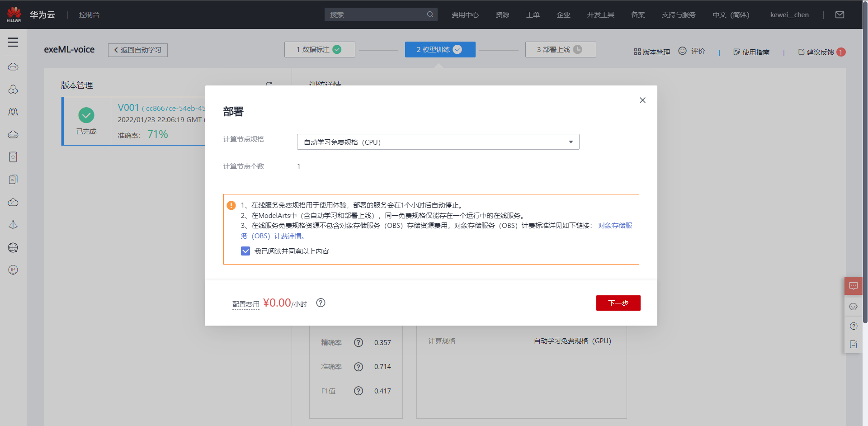Click the first cloud sidebar icon
The height and width of the screenshot is (426, 868).
(13, 67)
